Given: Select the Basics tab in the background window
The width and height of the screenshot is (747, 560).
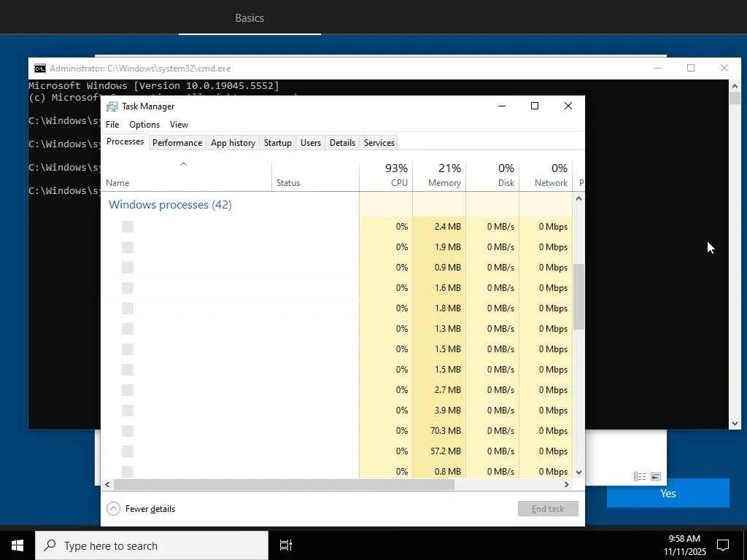Looking at the screenshot, I should point(249,18).
